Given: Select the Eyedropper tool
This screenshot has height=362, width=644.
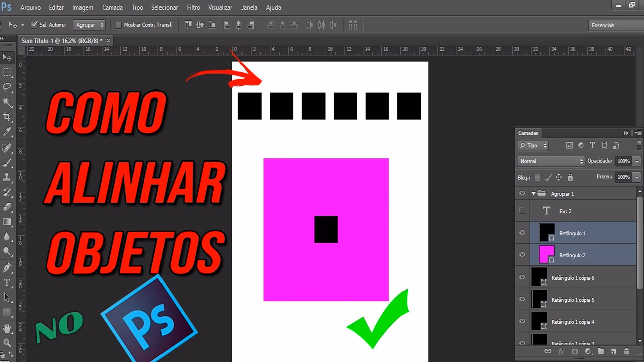Looking at the screenshot, I should 7,131.
